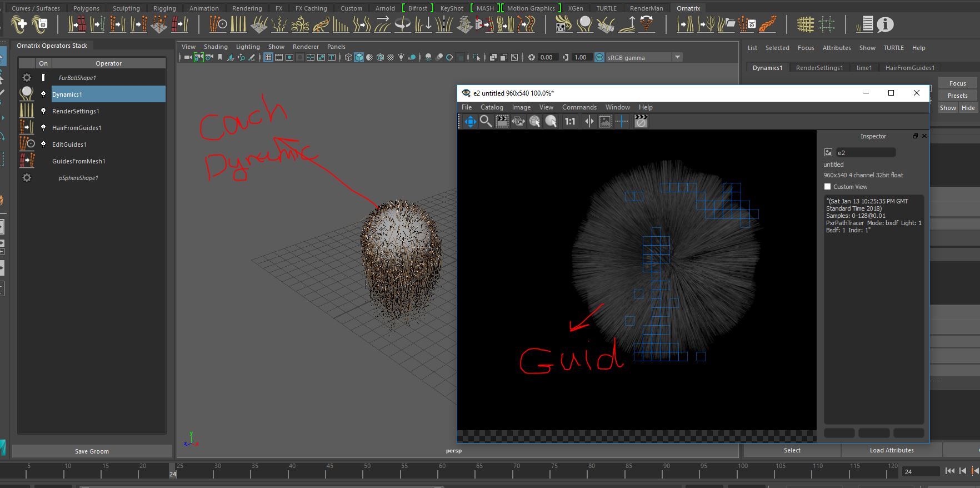Switch to the RenderMan shelf tab

point(646,8)
